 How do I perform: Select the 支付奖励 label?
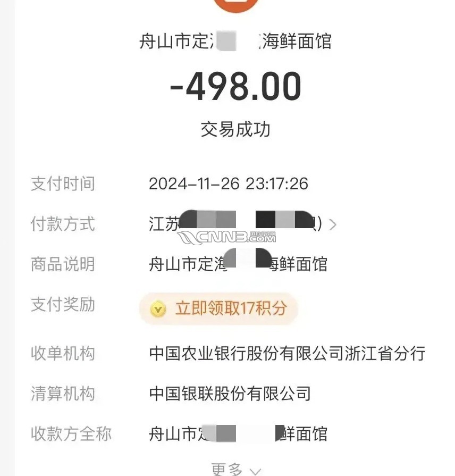tap(63, 304)
